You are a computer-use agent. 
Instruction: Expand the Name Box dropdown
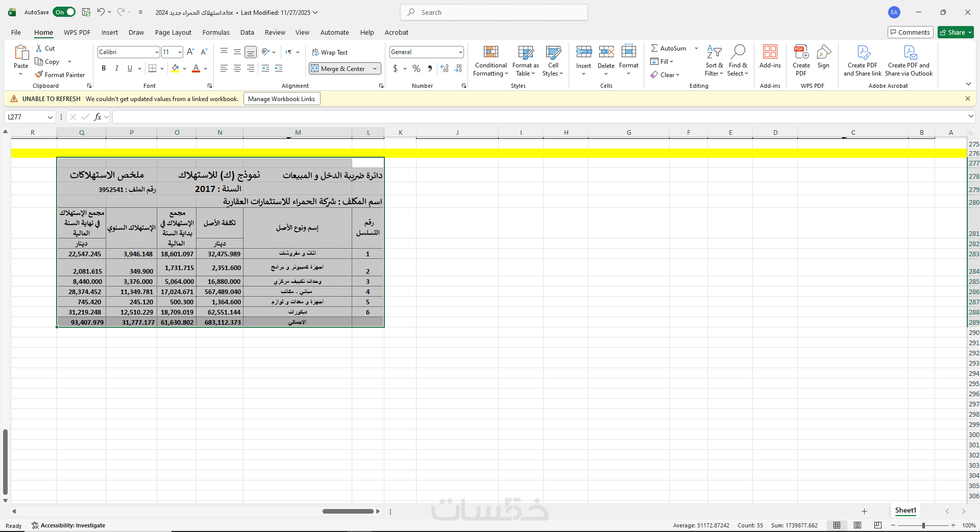coord(50,117)
